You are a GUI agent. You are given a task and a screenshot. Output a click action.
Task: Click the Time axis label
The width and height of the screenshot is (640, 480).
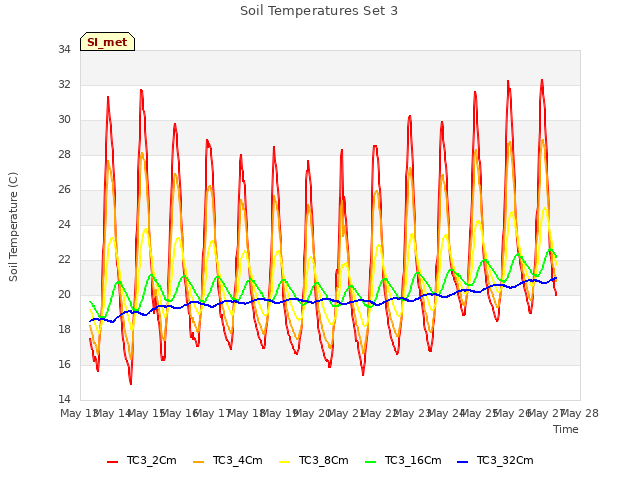[x=566, y=429]
